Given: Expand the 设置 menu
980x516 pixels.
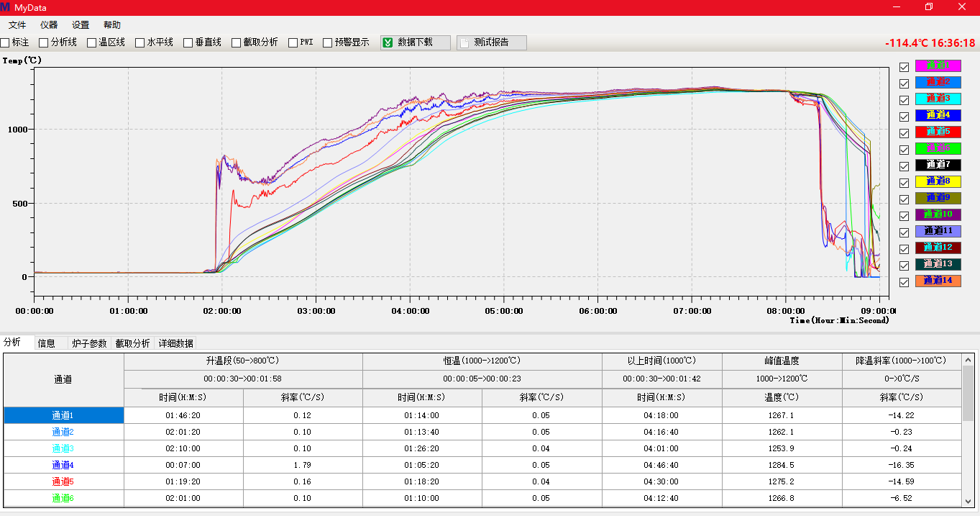Looking at the screenshot, I should (x=81, y=25).
